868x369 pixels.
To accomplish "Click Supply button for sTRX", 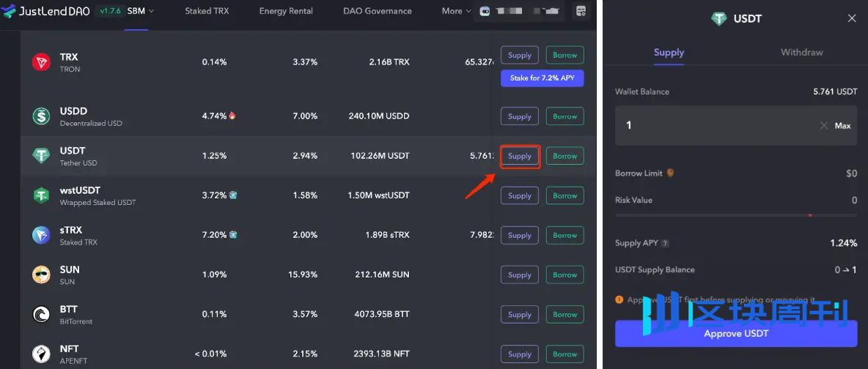I will click(520, 235).
